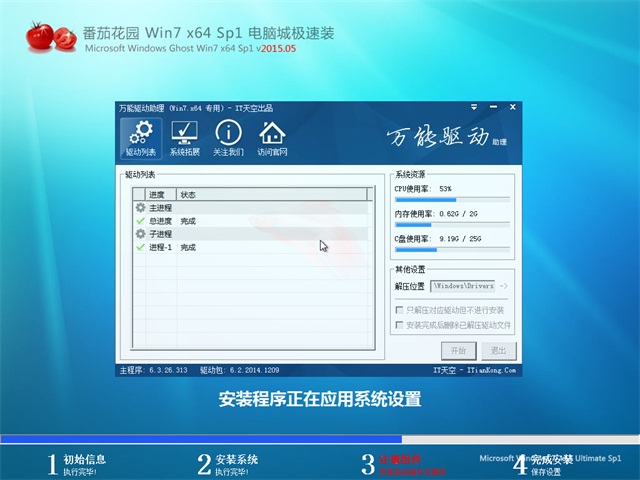Open the 关注我们 info tab
This screenshot has width=640, height=480.
pos(228,138)
